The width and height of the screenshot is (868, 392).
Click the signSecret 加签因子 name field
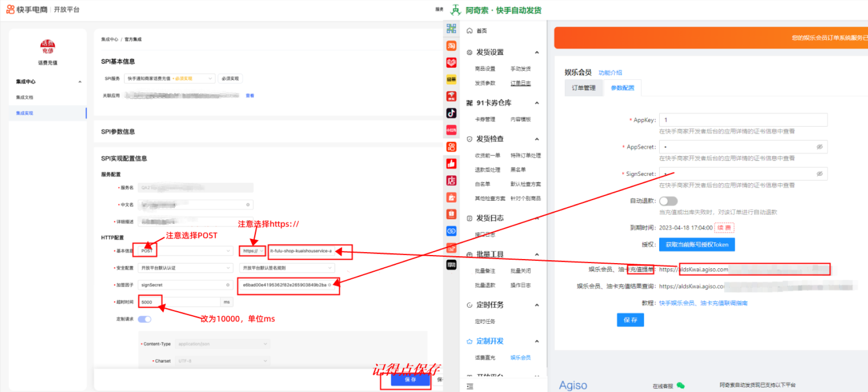(186, 285)
